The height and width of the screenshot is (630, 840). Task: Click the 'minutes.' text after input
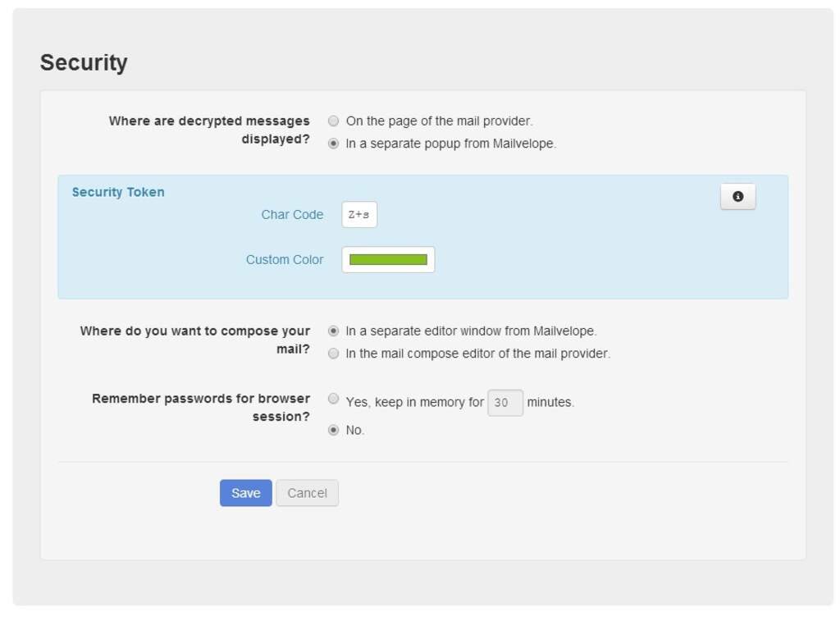(550, 402)
